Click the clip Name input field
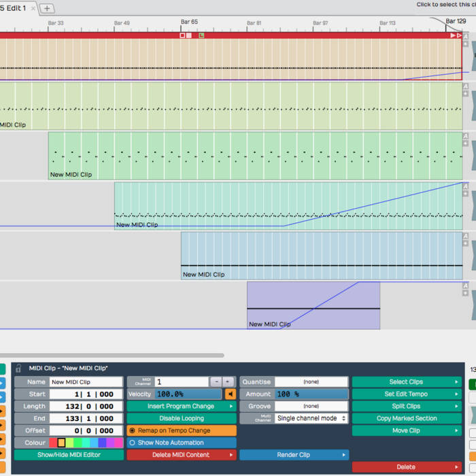This screenshot has height=476, width=476. point(86,382)
